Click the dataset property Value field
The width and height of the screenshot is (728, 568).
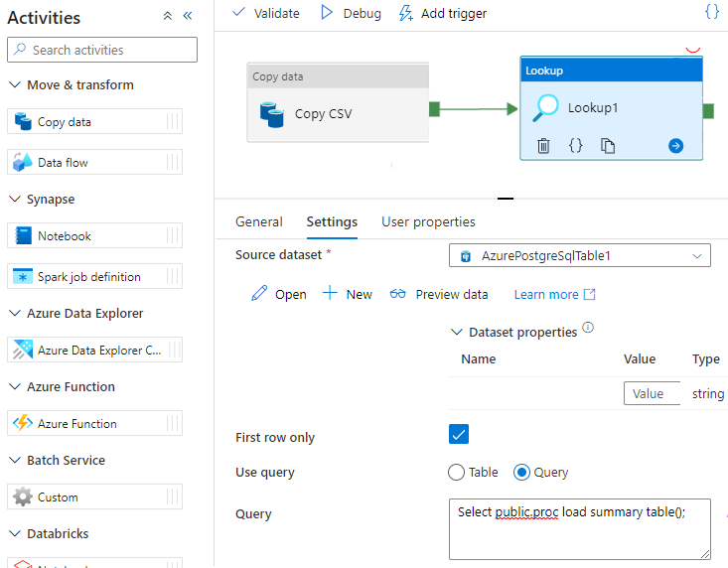(x=652, y=393)
